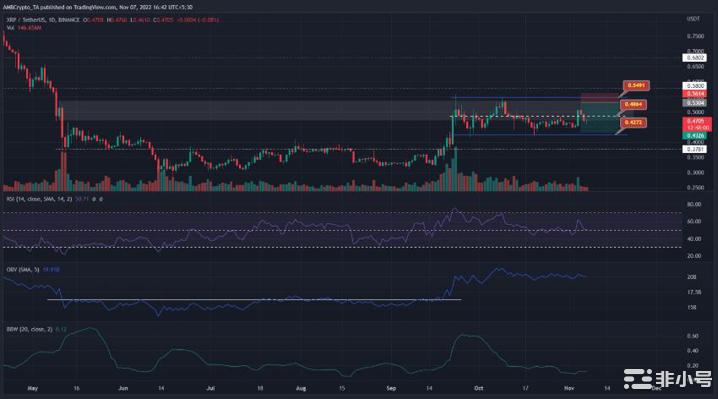Click the 20.00 RSI axis value

[694, 256]
